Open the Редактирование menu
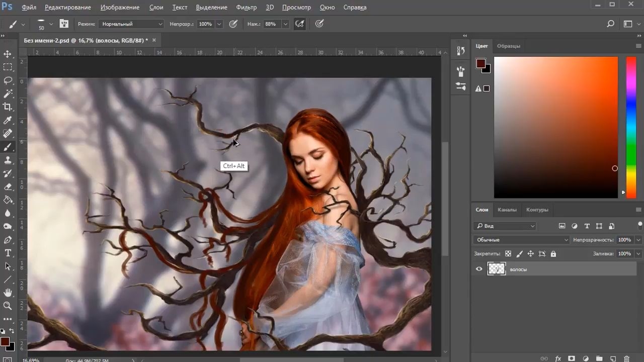Viewport: 644px width, 362px height. tap(68, 8)
